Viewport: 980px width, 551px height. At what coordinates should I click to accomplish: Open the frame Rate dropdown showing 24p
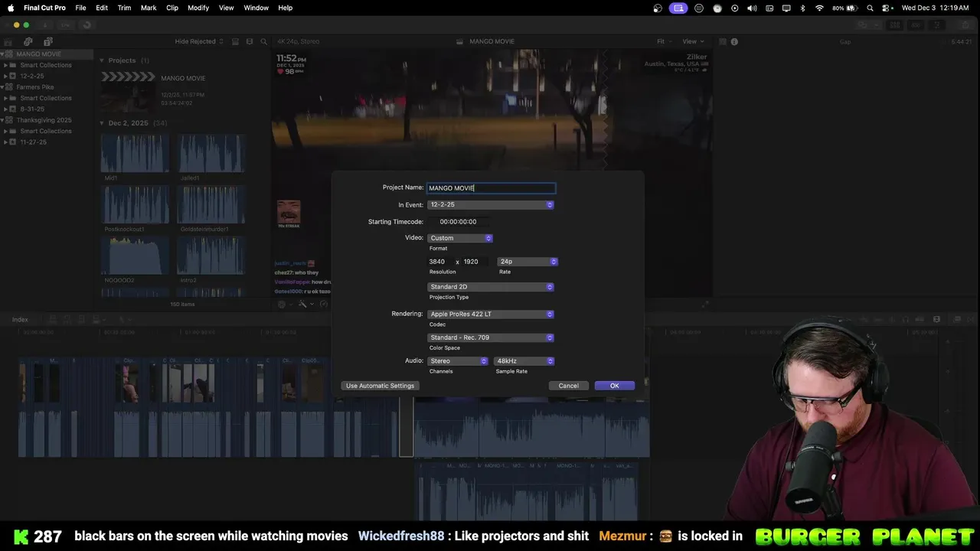pyautogui.click(x=528, y=262)
